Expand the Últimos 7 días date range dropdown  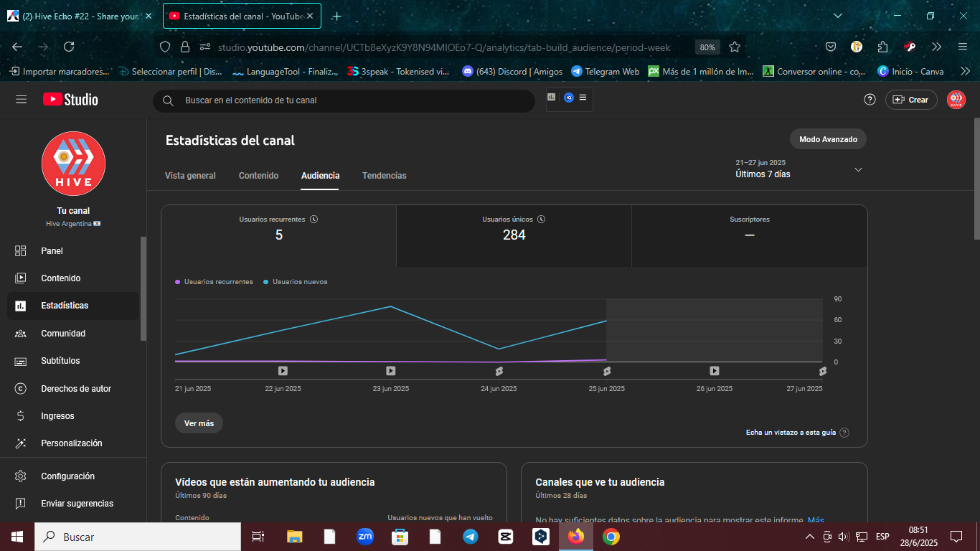(x=799, y=169)
